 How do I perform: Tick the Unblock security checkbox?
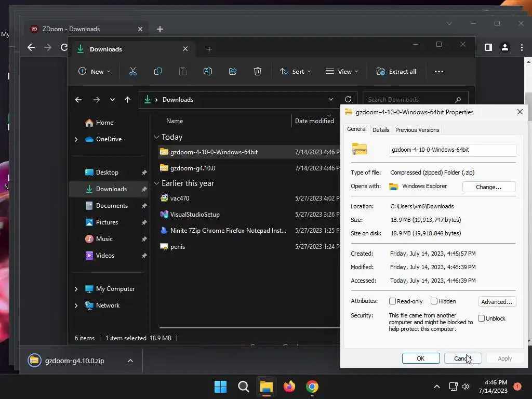(x=481, y=318)
